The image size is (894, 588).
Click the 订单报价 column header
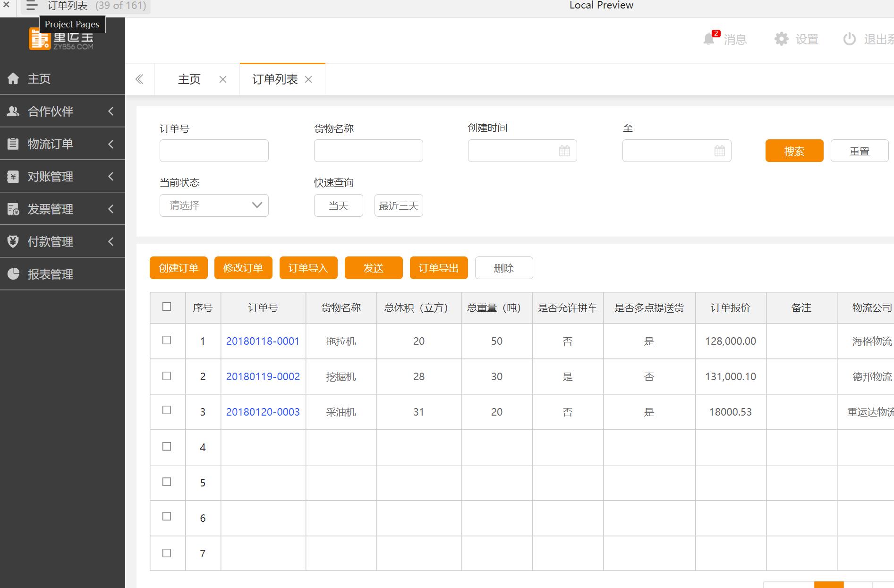coord(731,307)
